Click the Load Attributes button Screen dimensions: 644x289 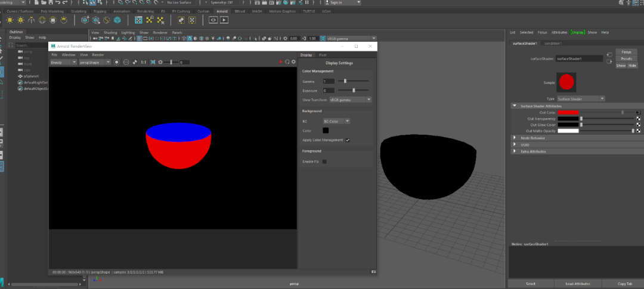click(x=578, y=284)
